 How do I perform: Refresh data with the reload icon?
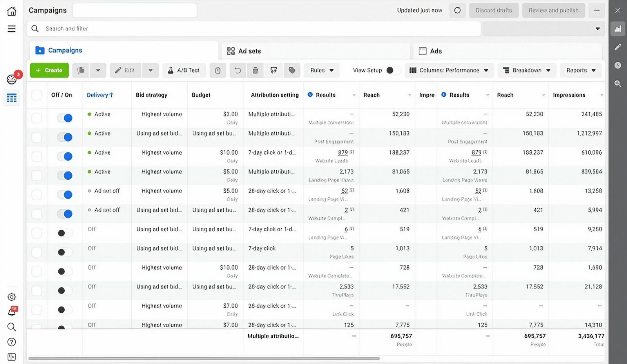[x=457, y=10]
